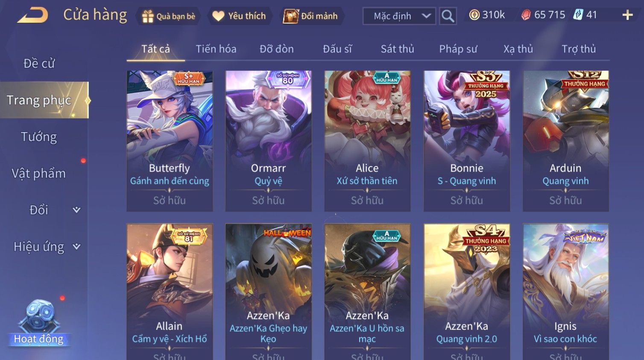Click the gold coin 310k icon
This screenshot has height=360, width=644.
click(474, 15)
